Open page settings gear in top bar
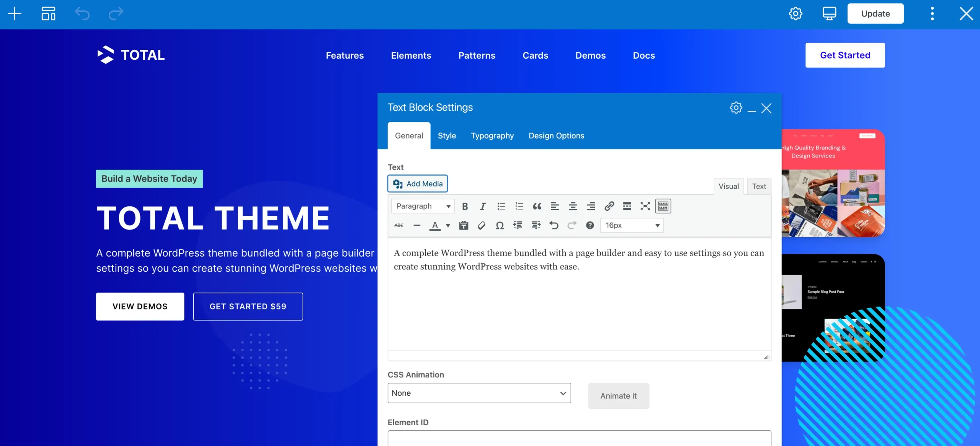The width and height of the screenshot is (980, 446). coord(795,14)
